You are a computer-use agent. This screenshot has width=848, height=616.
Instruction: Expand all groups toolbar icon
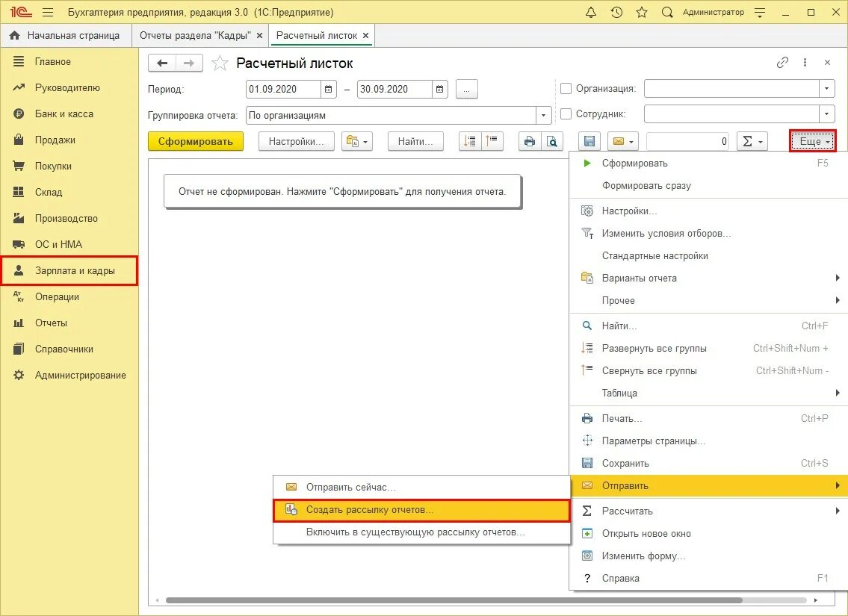469,141
